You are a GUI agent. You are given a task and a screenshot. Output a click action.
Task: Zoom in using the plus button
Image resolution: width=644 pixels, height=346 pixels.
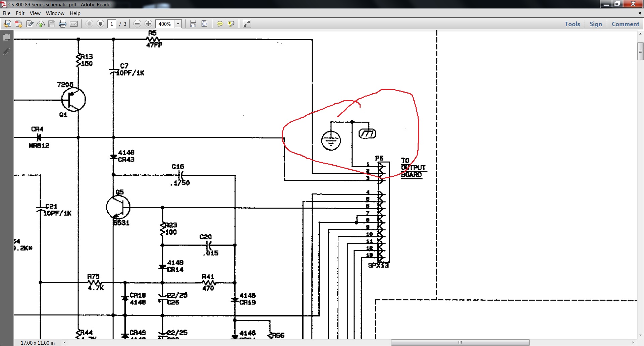tap(149, 24)
